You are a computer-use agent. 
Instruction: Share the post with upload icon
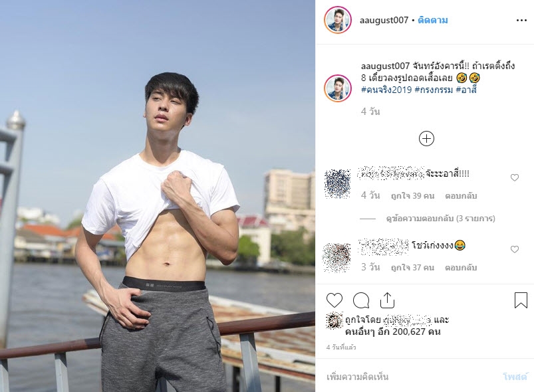(387, 300)
